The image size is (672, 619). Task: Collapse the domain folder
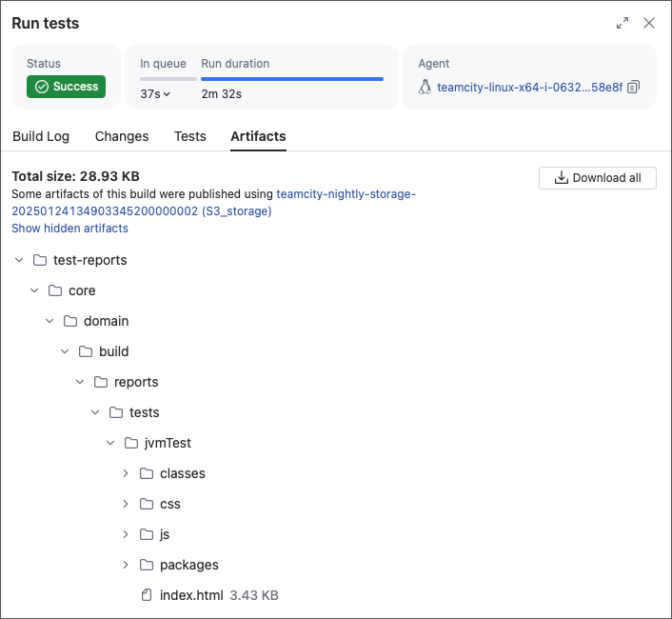49,321
